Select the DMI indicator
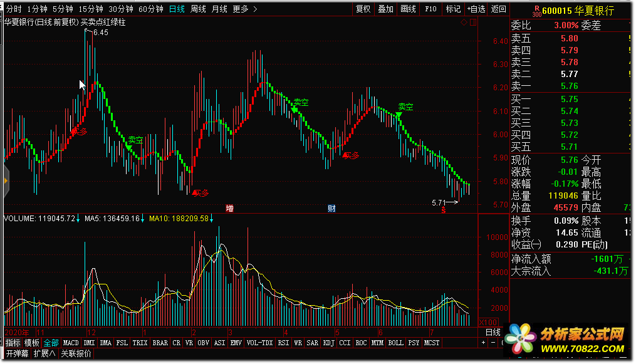This screenshot has height=364, width=636. click(89, 343)
